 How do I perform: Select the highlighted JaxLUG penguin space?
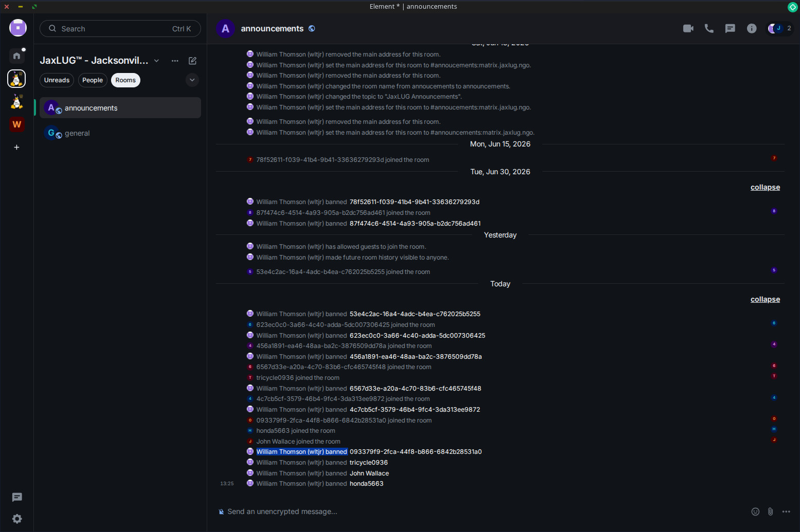[x=16, y=79]
